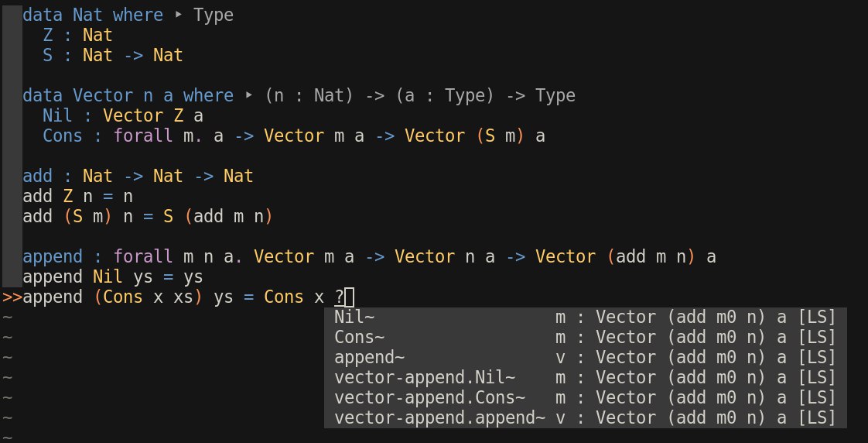Click the Z constructor declaration

coord(48,35)
